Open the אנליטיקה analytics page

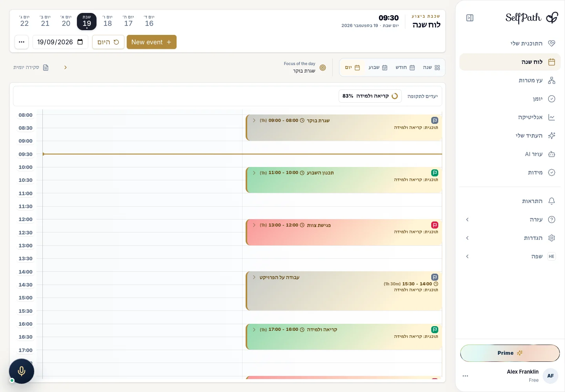[x=510, y=117]
